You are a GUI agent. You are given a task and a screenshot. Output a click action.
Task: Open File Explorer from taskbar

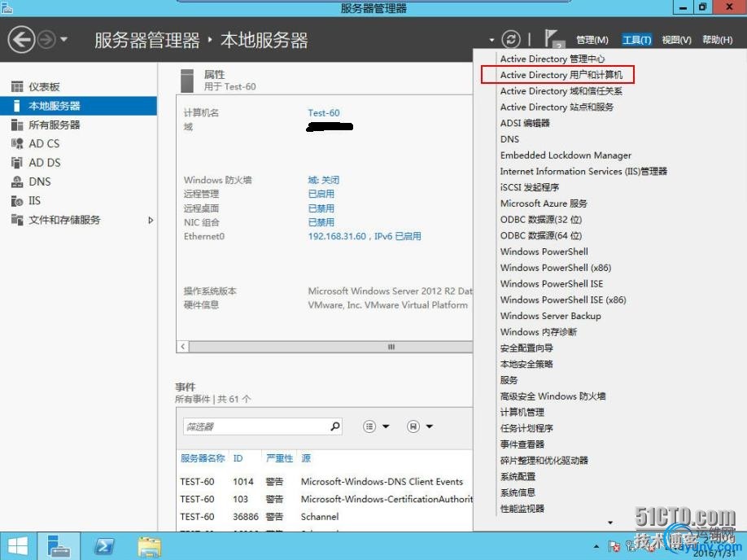point(150,546)
